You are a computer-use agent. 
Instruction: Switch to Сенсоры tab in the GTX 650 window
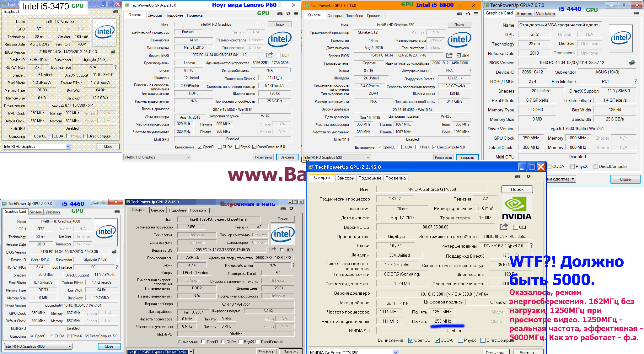[x=346, y=178]
